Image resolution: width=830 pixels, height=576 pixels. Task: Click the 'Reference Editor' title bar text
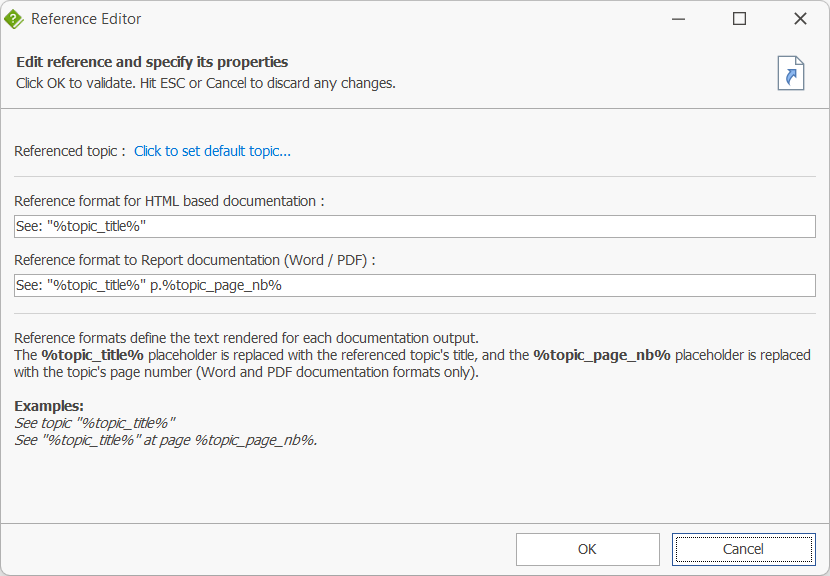[86, 19]
